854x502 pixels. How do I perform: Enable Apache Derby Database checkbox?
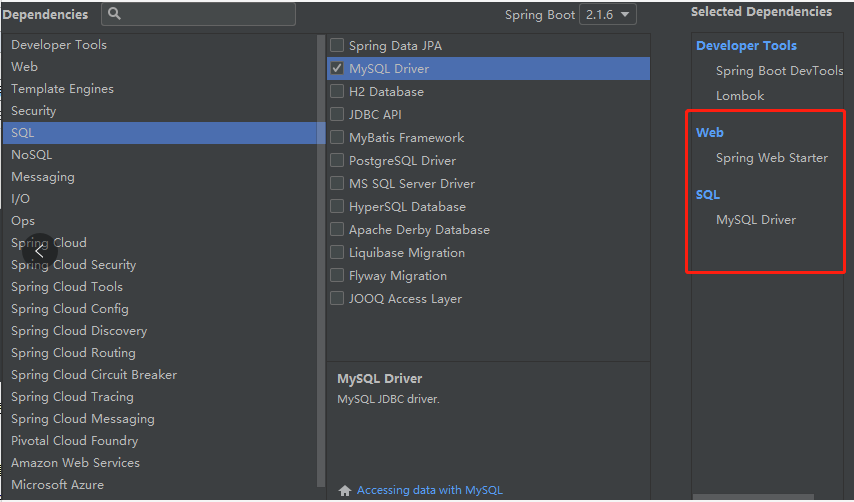pos(337,229)
